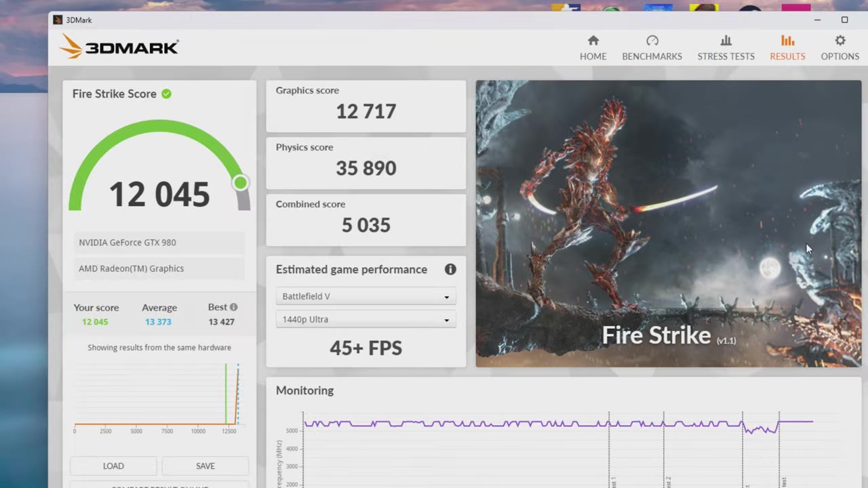
Task: Click the LOAD button
Action: tap(113, 466)
